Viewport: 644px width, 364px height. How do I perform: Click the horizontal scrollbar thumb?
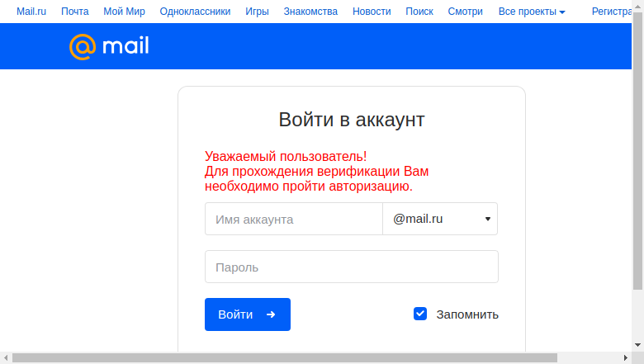[x=285, y=358]
